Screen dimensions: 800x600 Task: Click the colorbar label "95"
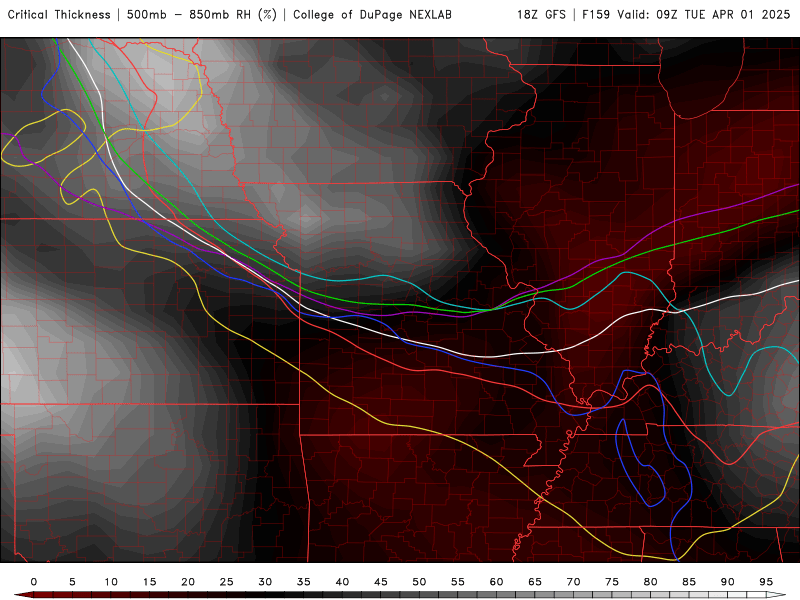coord(766,582)
